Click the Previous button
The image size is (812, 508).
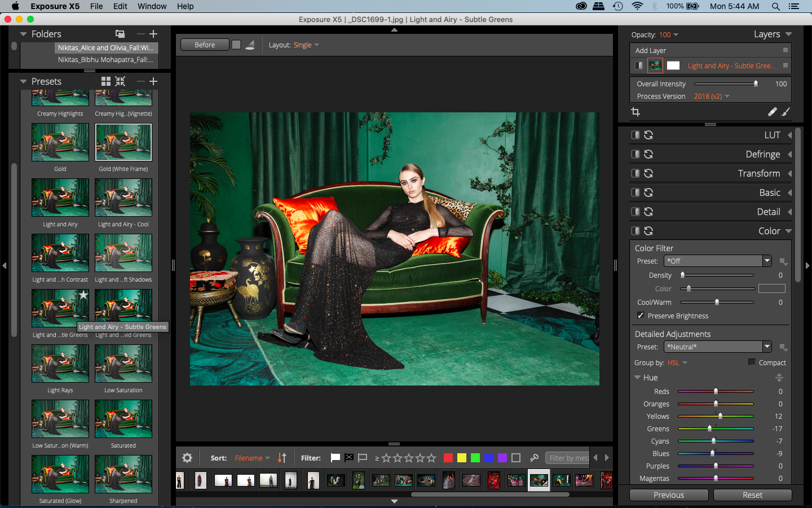(669, 495)
